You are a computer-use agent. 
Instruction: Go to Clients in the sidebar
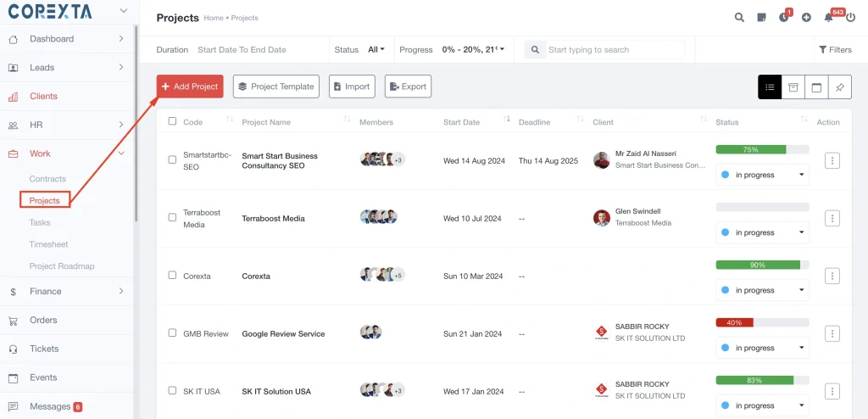click(43, 96)
